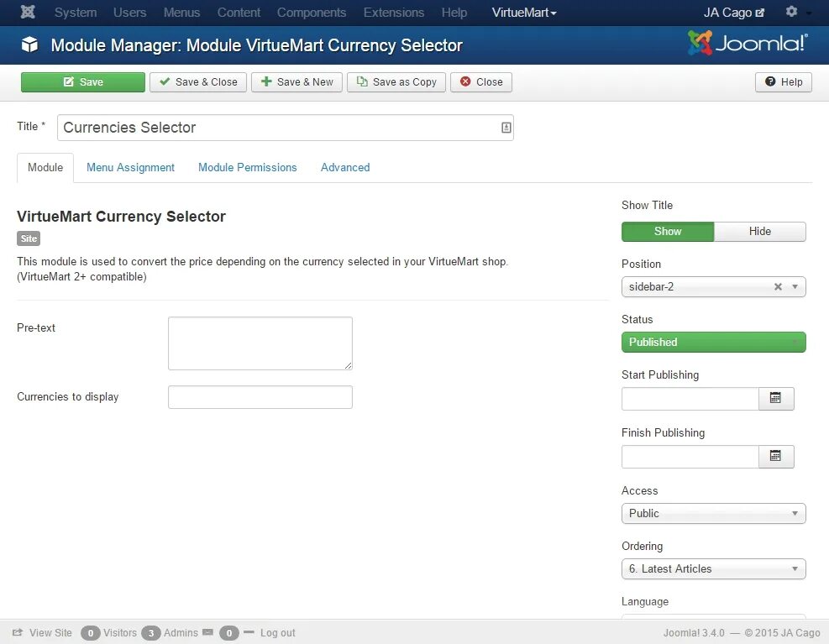Click the messages count badge

(x=229, y=633)
